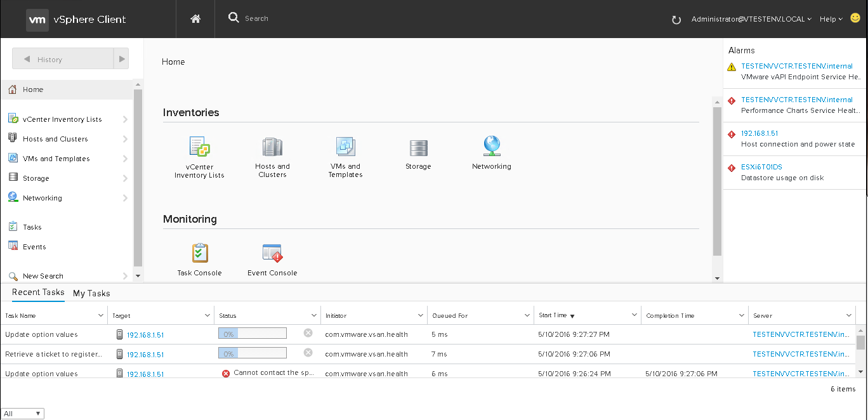Click the ESXi6T0IDS datastore alarm link
Image resolution: width=868 pixels, height=420 pixels.
click(760, 167)
